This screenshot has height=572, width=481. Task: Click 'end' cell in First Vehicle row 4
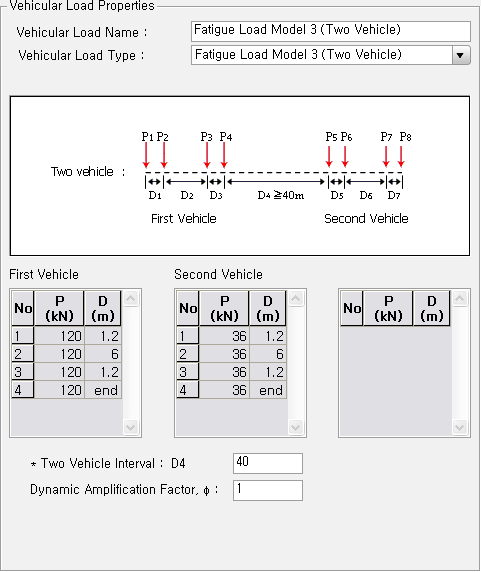pos(103,390)
